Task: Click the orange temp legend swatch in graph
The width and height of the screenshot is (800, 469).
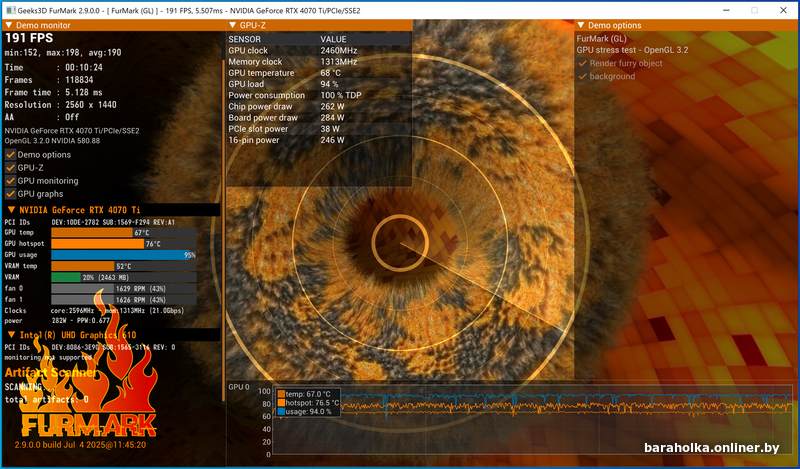Action: (281, 394)
